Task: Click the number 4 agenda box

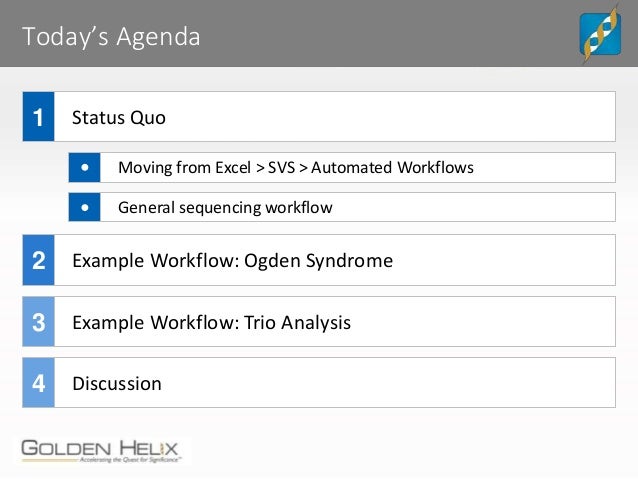Action: pyautogui.click(x=38, y=383)
